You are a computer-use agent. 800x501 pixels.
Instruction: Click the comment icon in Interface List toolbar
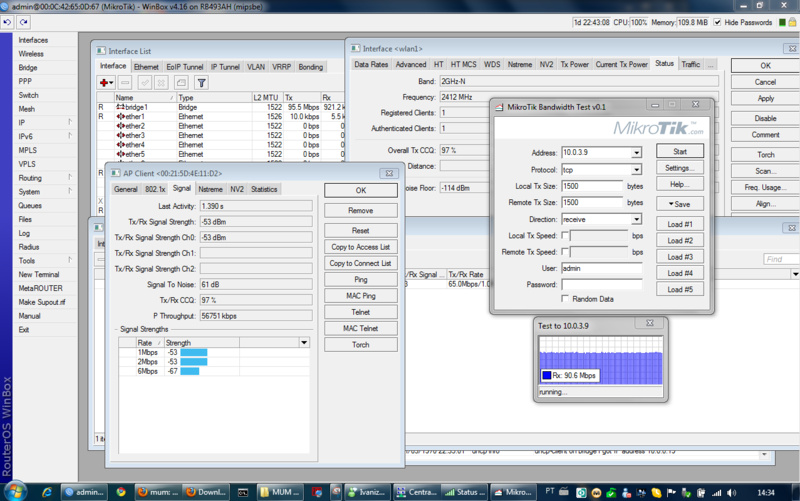click(x=181, y=83)
